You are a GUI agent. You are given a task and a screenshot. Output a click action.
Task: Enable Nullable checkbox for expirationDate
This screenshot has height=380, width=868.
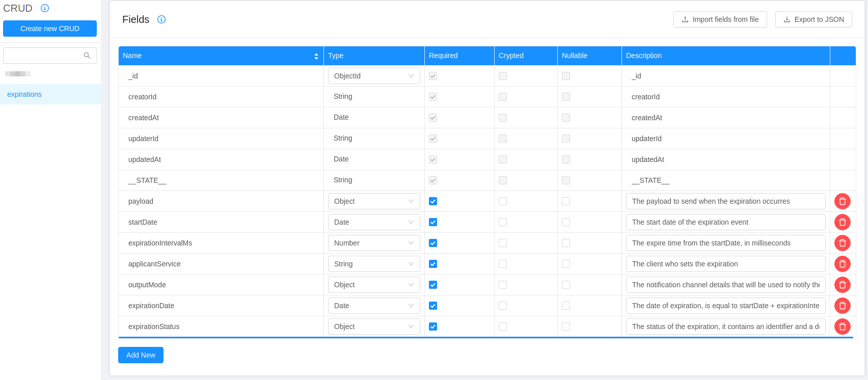tap(566, 306)
